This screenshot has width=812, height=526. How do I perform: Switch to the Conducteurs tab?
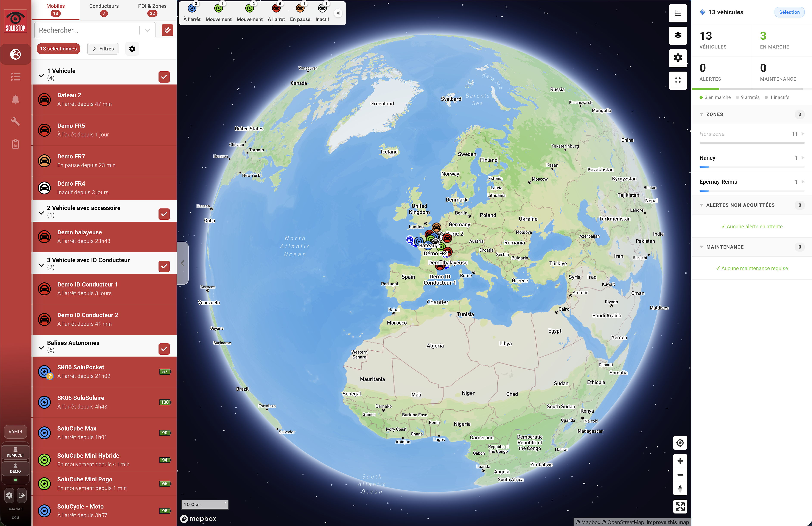click(104, 9)
